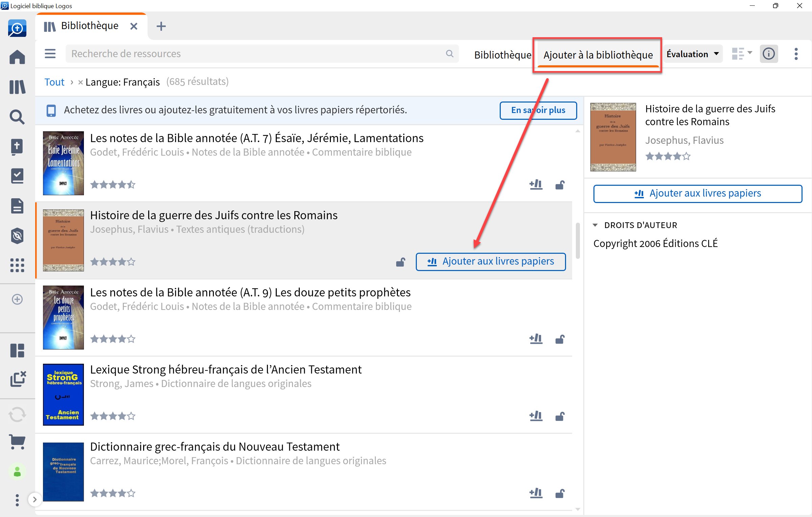Click the scroll-down arrow of the results list
Screen dimensions: 812x517
[578, 509]
